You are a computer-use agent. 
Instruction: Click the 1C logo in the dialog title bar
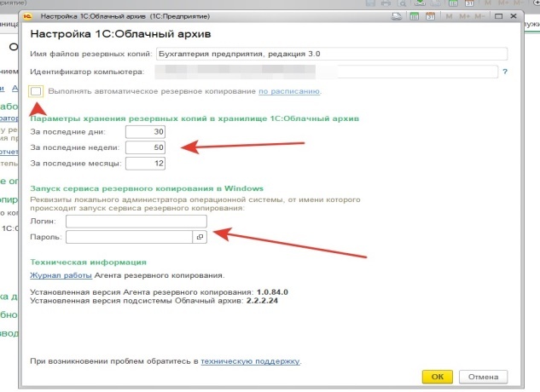pyautogui.click(x=27, y=16)
